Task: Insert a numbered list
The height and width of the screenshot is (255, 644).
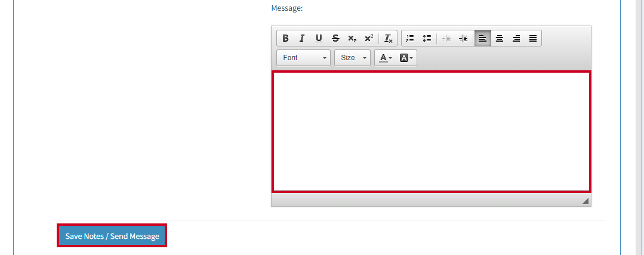Action: click(410, 38)
